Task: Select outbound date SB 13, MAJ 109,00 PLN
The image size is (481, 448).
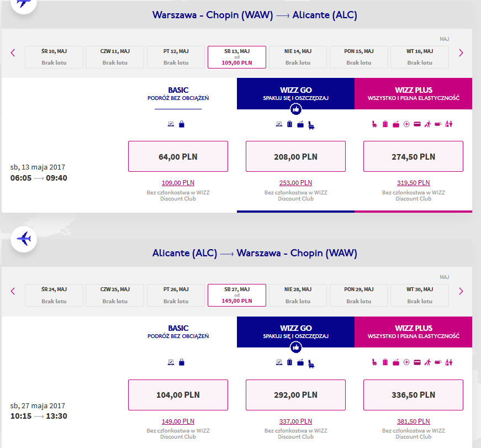Action: [237, 57]
